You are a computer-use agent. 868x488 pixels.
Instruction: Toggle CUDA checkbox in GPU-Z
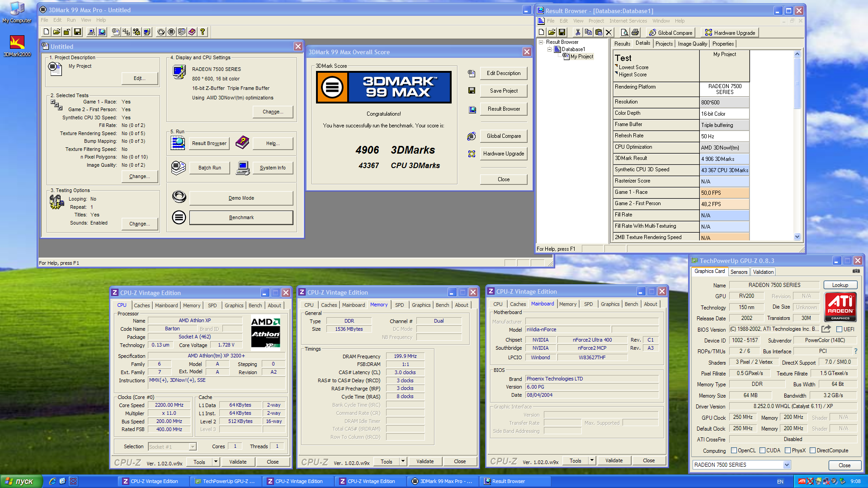[x=763, y=450]
